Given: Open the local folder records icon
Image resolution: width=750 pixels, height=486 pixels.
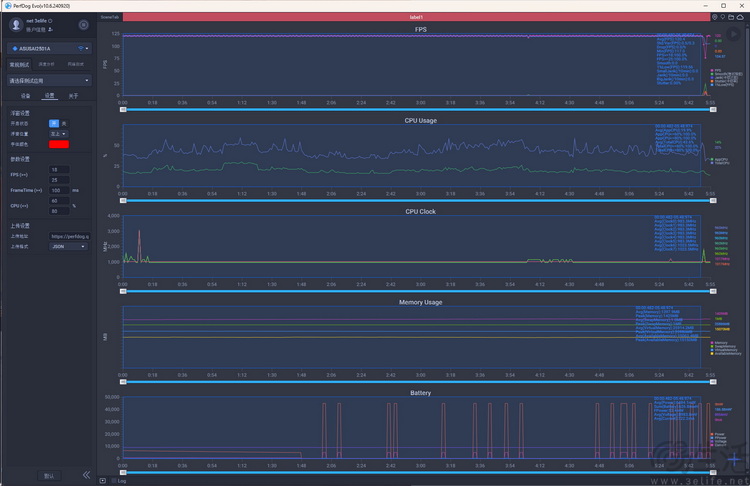Looking at the screenshot, I should tap(731, 17).
